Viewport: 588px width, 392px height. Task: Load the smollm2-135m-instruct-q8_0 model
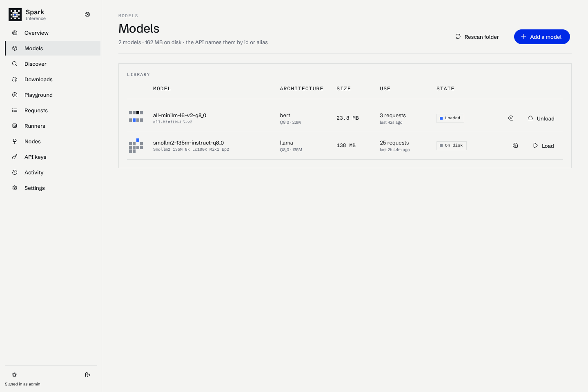pos(543,146)
